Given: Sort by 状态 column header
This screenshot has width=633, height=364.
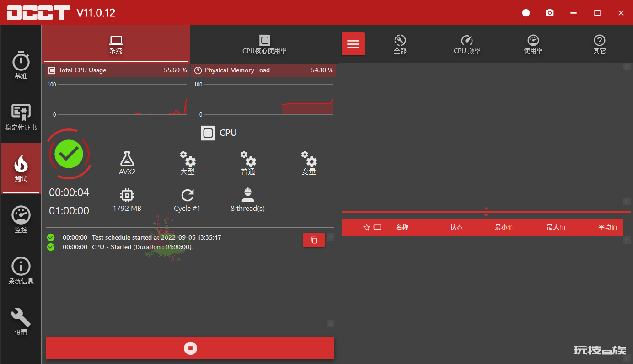Looking at the screenshot, I should (x=456, y=227).
